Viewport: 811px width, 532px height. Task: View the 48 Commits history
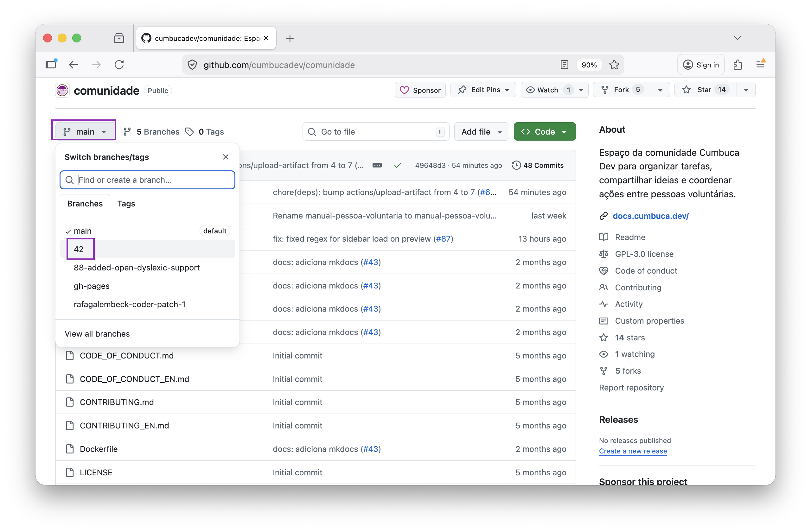pyautogui.click(x=538, y=166)
